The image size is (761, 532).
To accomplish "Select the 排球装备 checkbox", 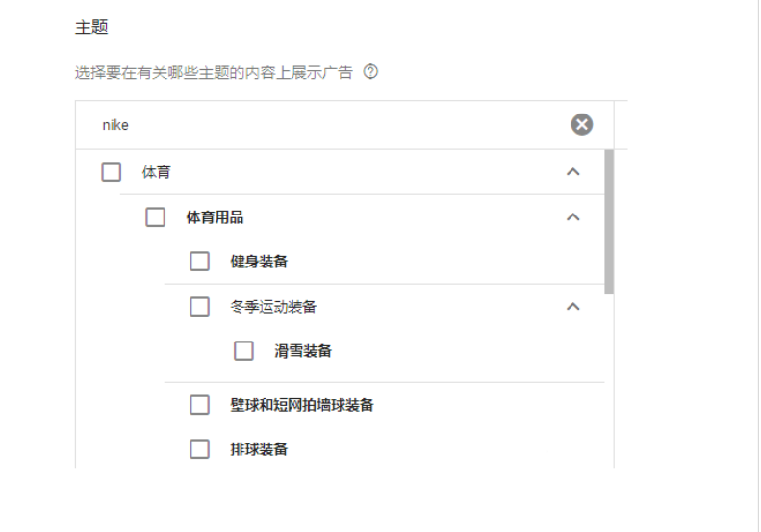I will tap(199, 449).
